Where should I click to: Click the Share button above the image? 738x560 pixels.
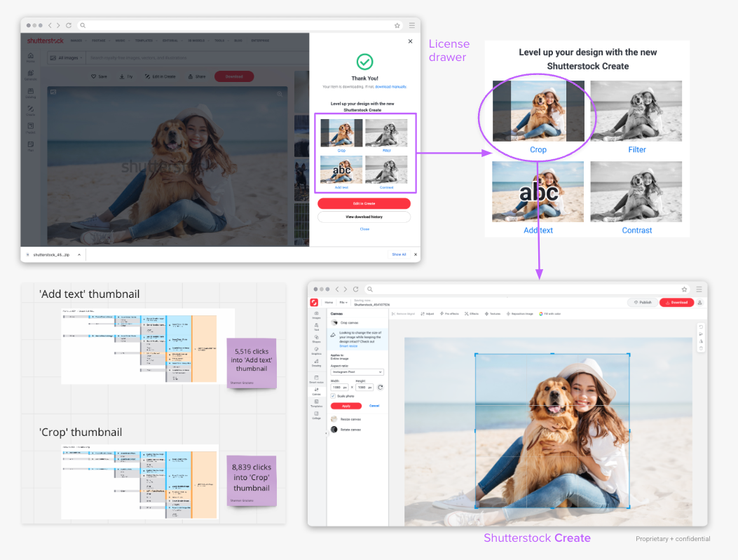click(x=197, y=76)
